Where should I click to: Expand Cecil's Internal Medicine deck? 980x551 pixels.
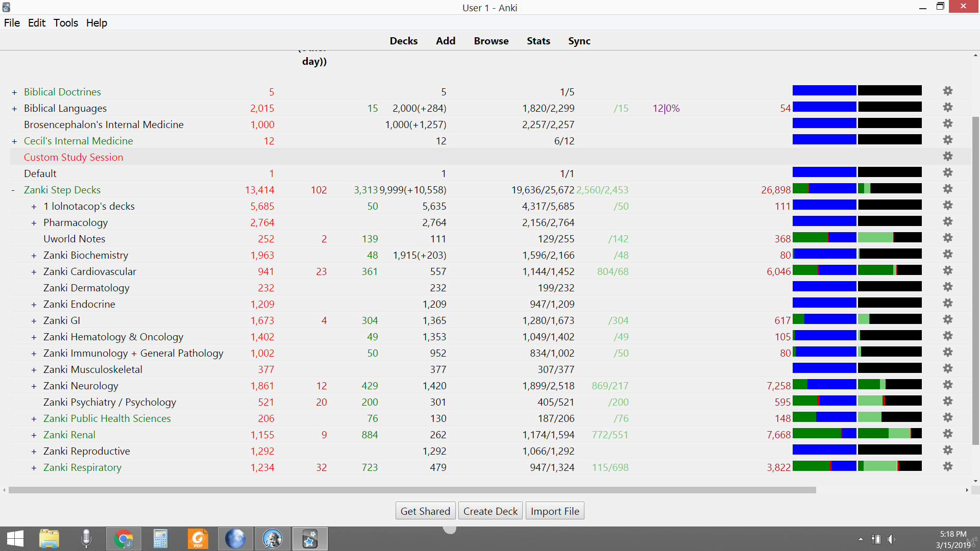pos(14,141)
